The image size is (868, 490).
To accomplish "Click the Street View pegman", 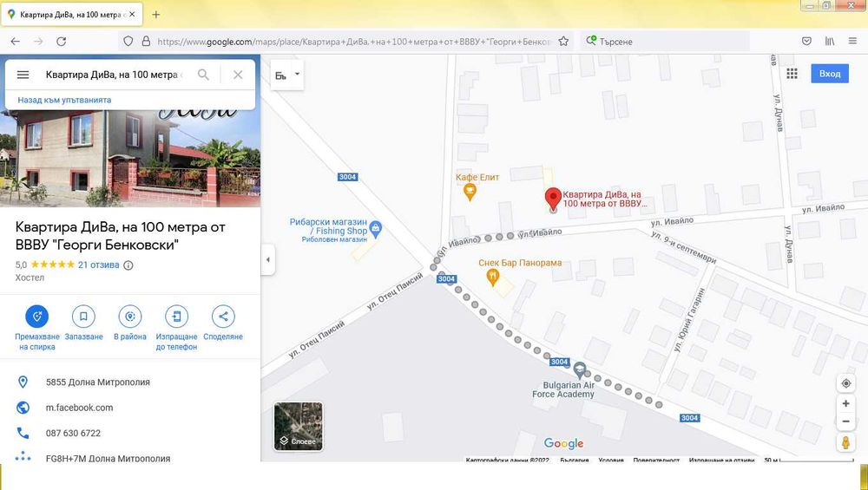I will coord(845,442).
